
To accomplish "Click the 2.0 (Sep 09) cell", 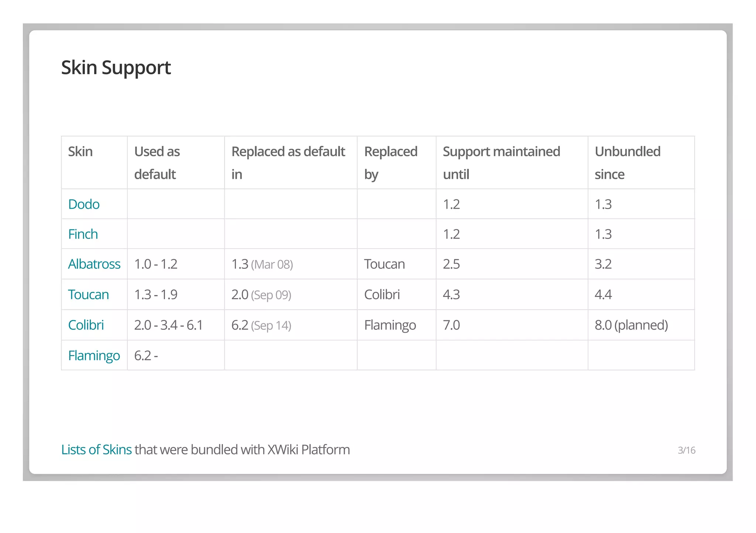I will click(261, 295).
